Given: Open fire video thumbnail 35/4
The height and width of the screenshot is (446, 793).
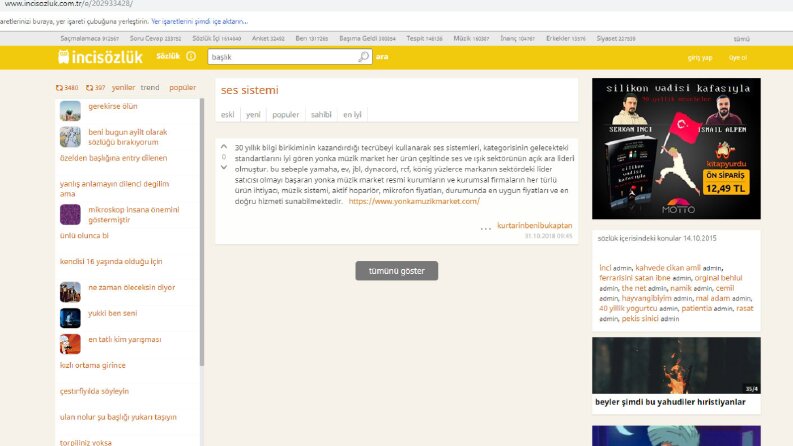Looking at the screenshot, I should [x=676, y=366].
